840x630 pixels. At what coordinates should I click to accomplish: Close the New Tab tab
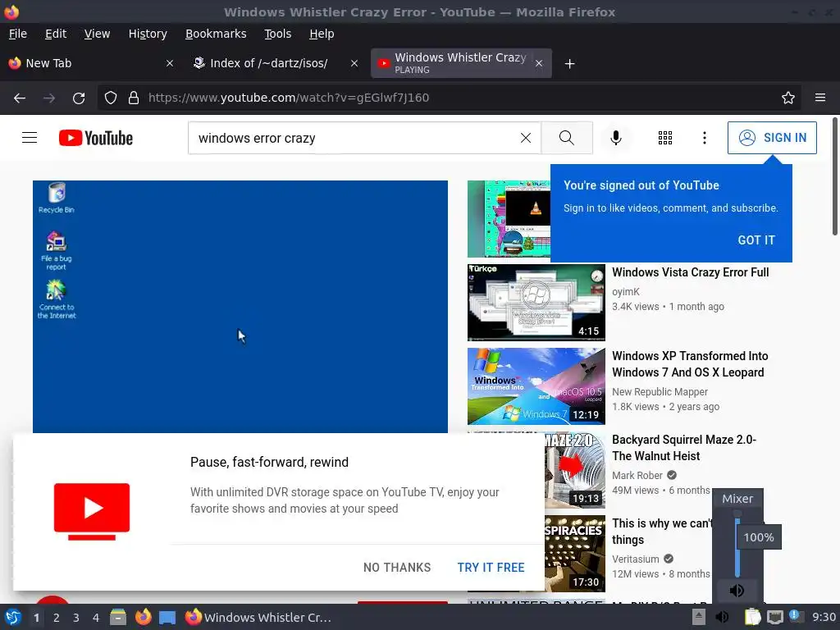tap(169, 63)
